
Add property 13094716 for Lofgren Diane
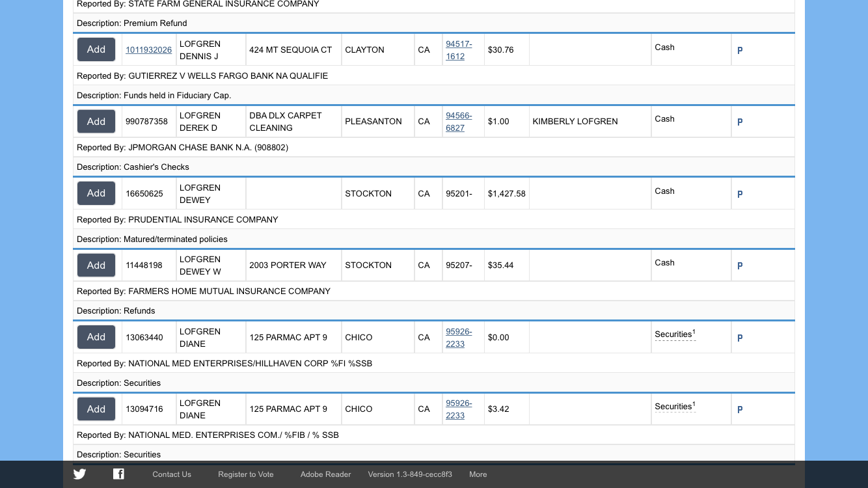click(96, 409)
